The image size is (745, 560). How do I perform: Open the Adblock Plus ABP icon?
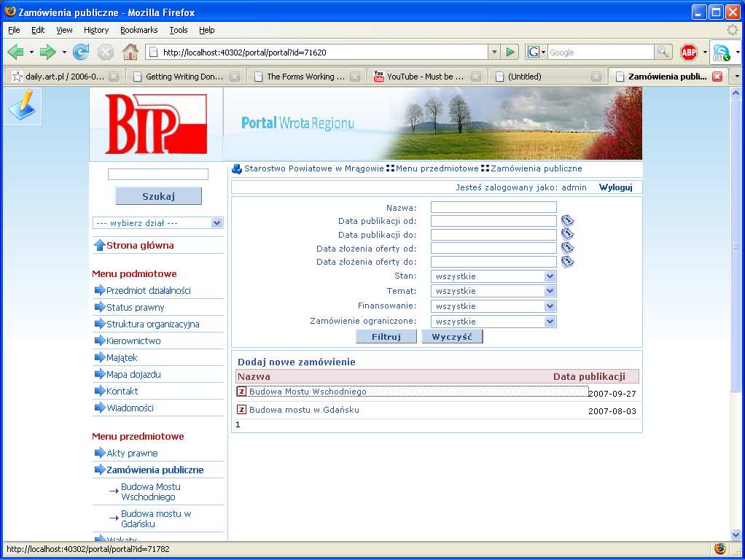point(688,52)
